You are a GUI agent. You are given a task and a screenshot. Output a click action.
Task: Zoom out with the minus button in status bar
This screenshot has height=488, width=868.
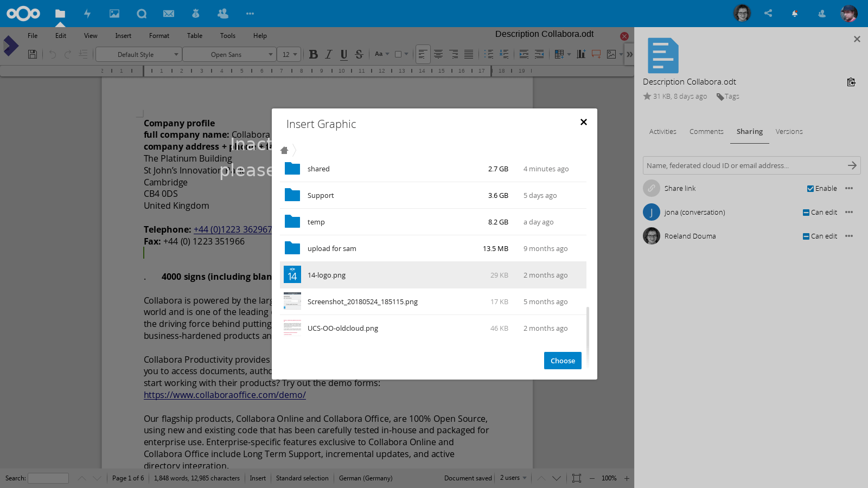592,478
